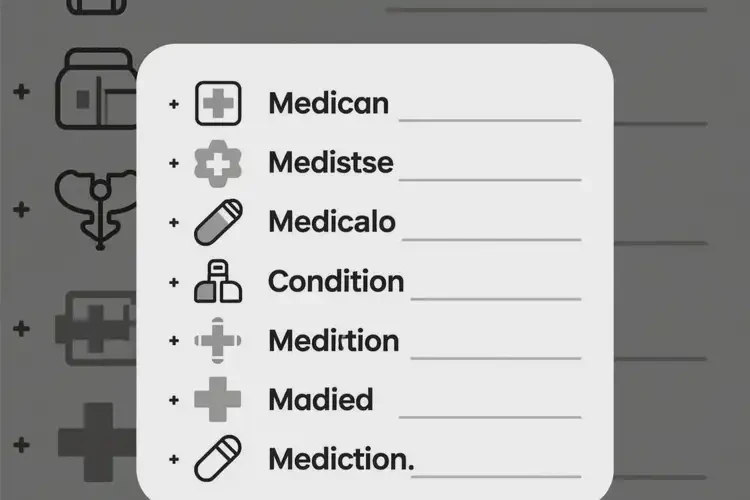Click the Condition label text
750x500 pixels.
click(336, 282)
